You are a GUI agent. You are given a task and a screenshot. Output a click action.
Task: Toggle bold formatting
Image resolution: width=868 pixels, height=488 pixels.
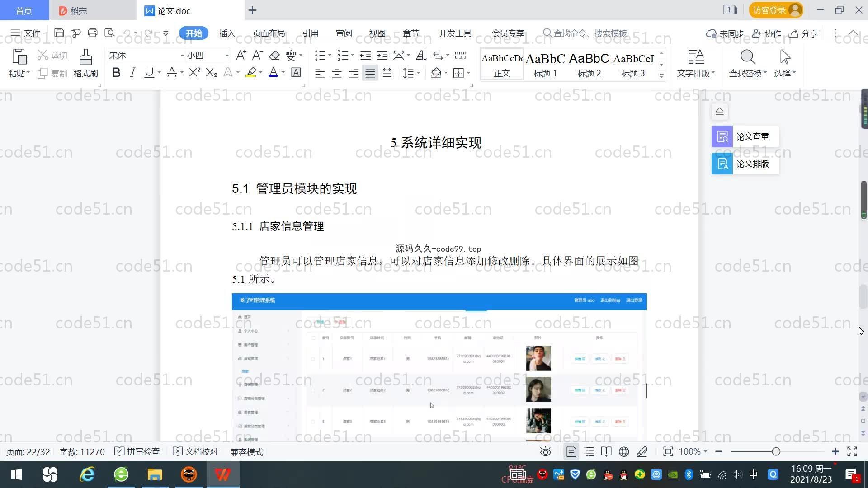[x=116, y=73]
